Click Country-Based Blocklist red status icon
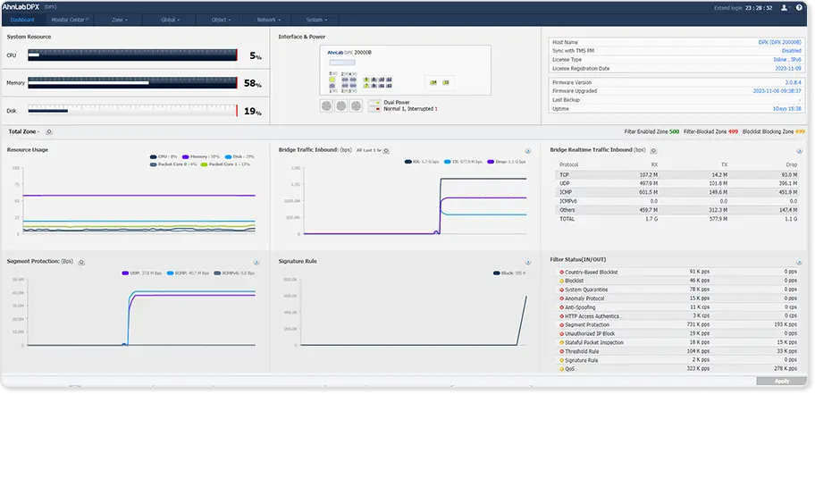Screen dimensions: 815x504 coord(561,273)
